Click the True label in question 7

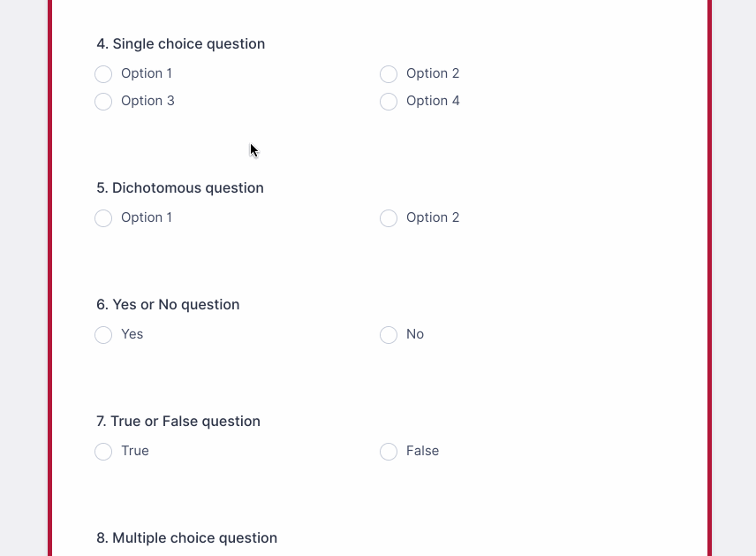click(134, 452)
